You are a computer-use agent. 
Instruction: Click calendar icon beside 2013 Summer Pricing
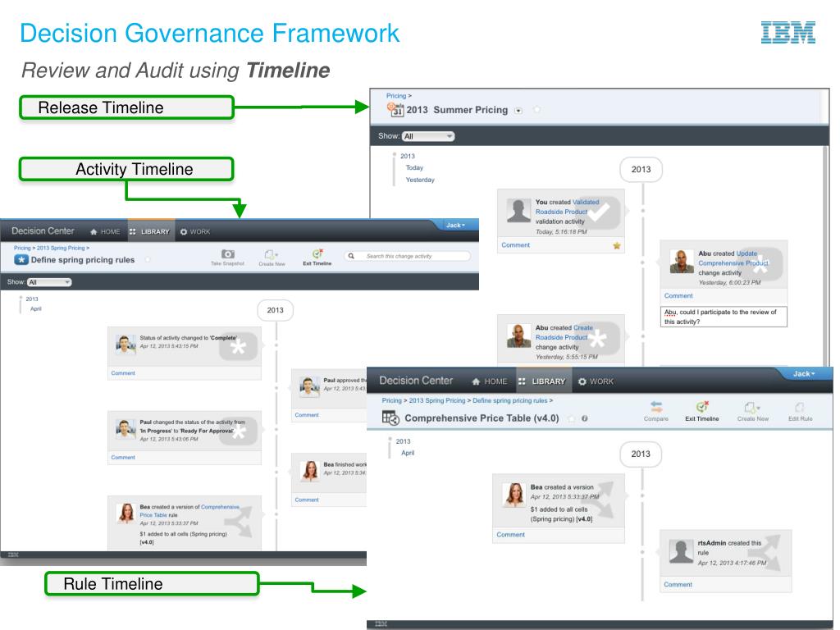(x=395, y=110)
